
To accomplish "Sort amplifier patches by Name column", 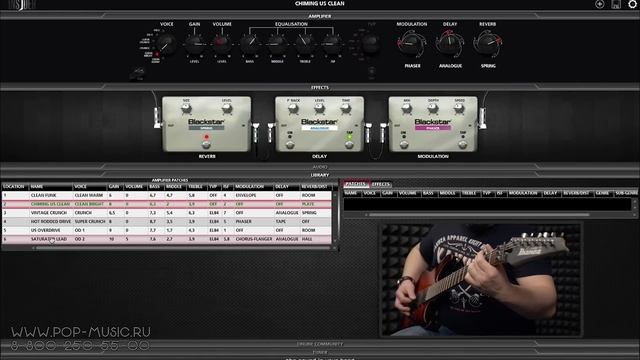I will click(51, 187).
